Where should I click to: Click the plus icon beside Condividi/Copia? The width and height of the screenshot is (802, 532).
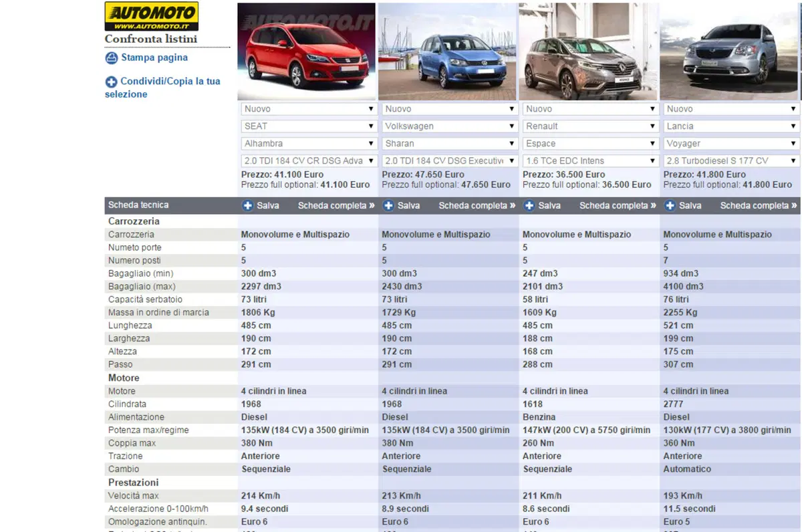click(x=112, y=82)
